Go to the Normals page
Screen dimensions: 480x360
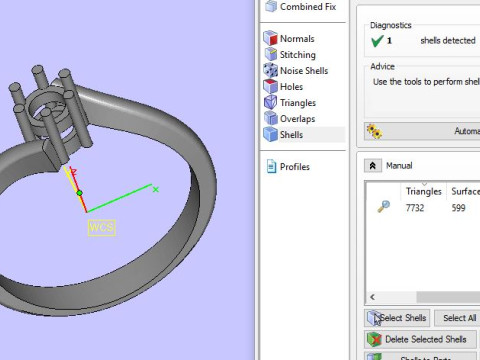pyautogui.click(x=297, y=39)
